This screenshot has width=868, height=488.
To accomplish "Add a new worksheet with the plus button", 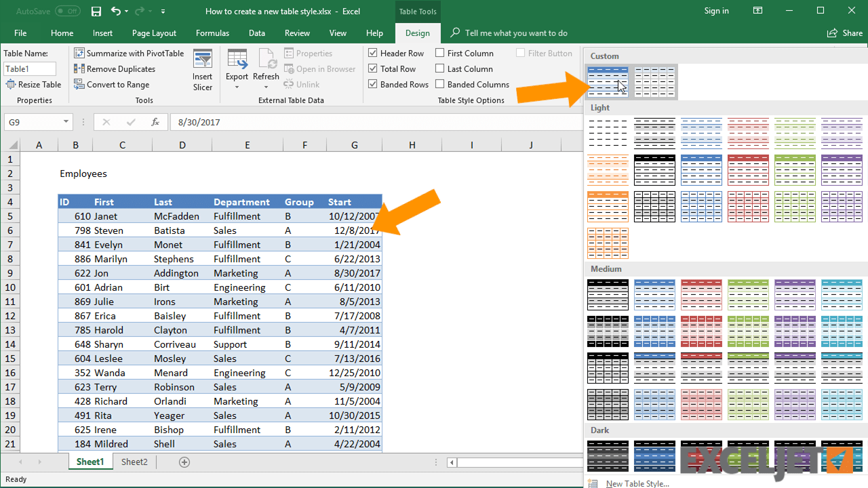I will coord(184,462).
